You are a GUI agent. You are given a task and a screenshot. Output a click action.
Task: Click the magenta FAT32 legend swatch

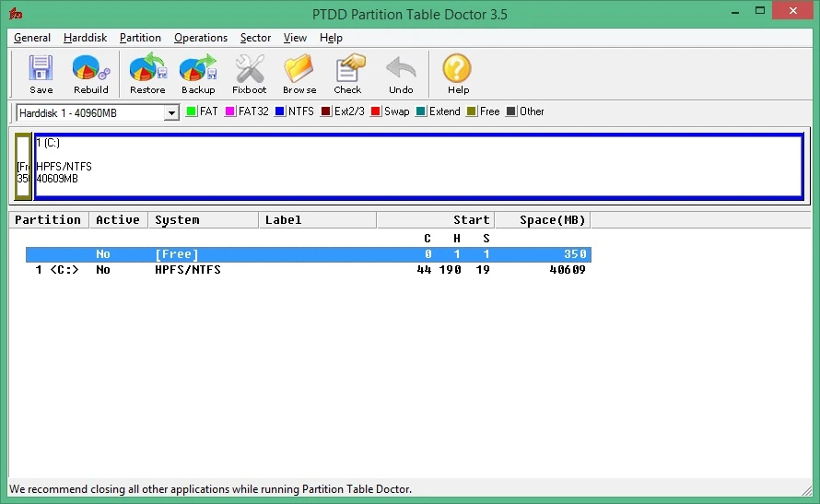tap(229, 111)
